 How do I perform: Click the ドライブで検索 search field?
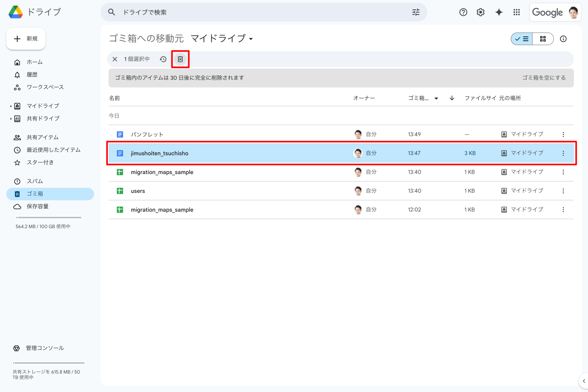tap(259, 12)
